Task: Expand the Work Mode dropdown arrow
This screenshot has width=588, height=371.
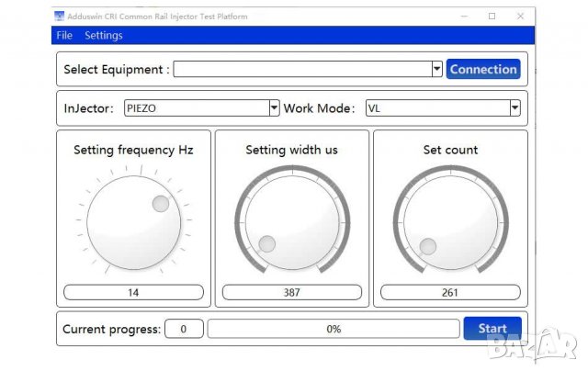Action: tap(514, 108)
